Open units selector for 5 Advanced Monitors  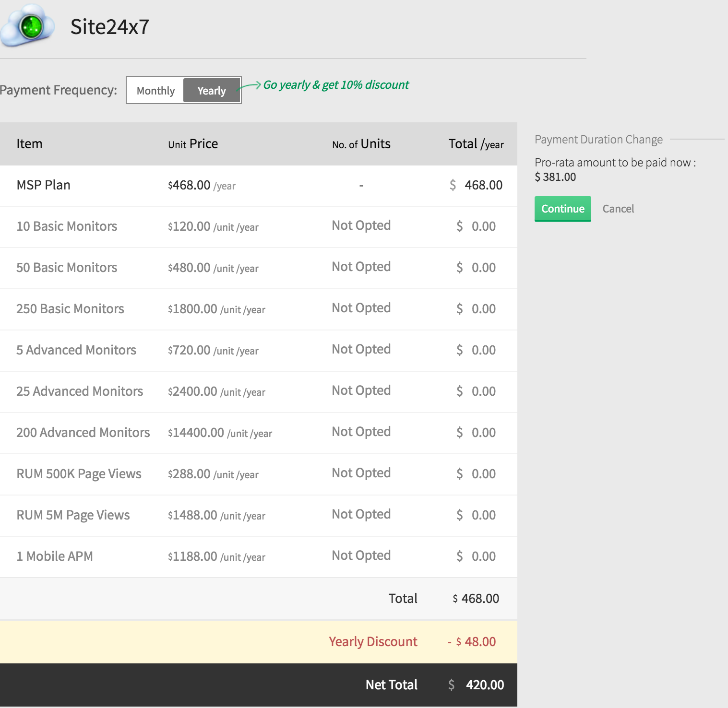[361, 350]
